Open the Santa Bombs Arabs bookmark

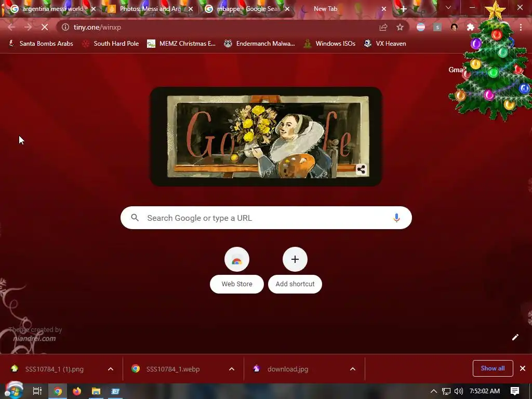pos(41,44)
